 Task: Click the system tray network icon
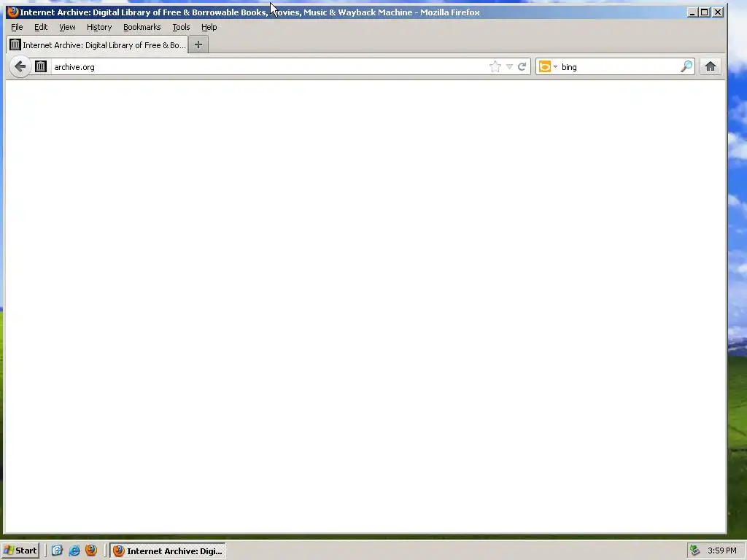coord(695,551)
